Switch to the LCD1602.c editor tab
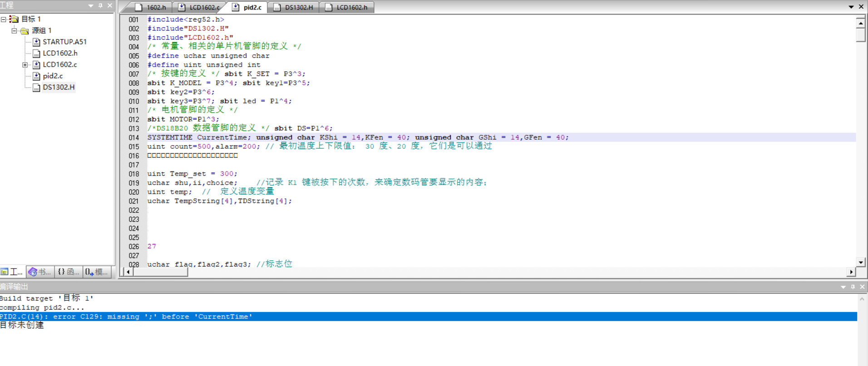868x366 pixels. [x=200, y=7]
